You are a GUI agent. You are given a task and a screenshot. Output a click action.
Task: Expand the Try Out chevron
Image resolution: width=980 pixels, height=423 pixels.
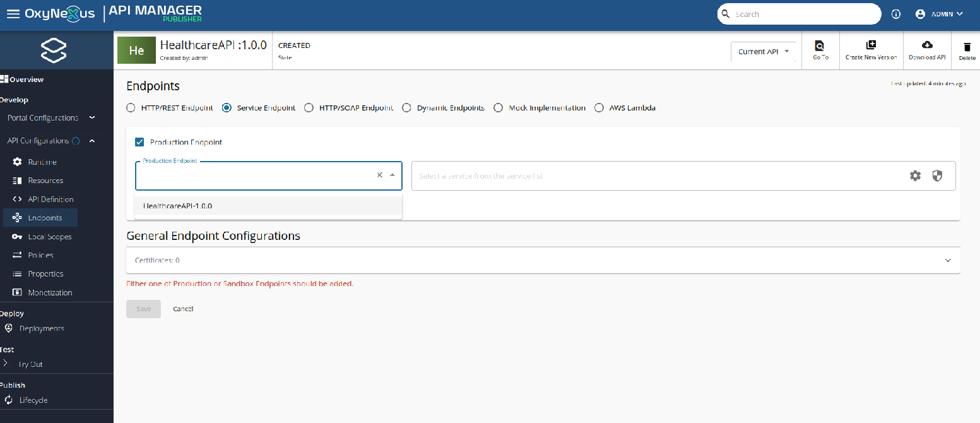6,364
